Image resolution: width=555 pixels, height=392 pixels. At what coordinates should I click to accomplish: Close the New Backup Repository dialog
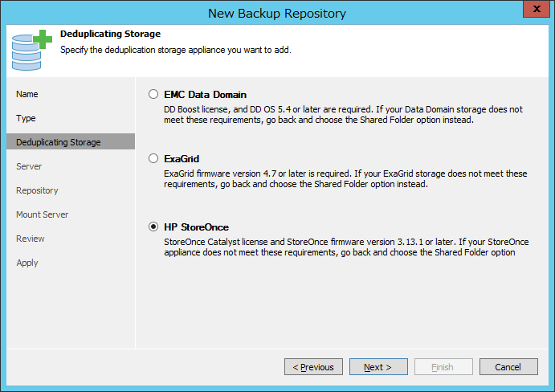(x=537, y=9)
